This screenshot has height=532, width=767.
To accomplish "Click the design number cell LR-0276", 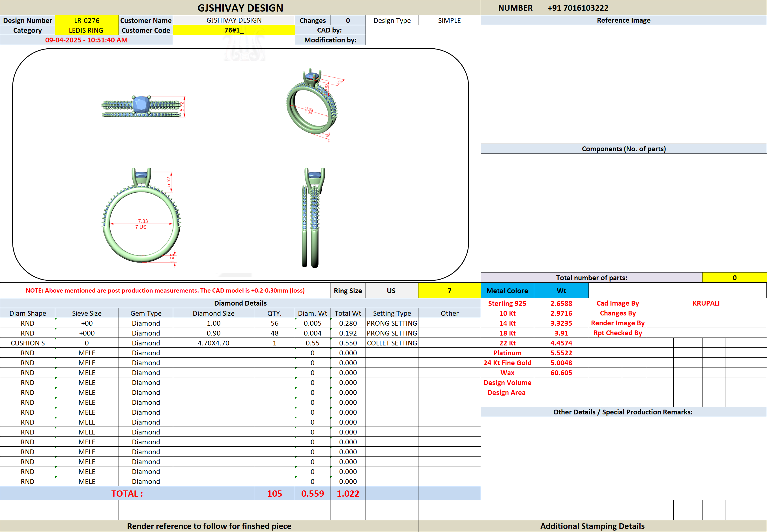I will click(87, 20).
